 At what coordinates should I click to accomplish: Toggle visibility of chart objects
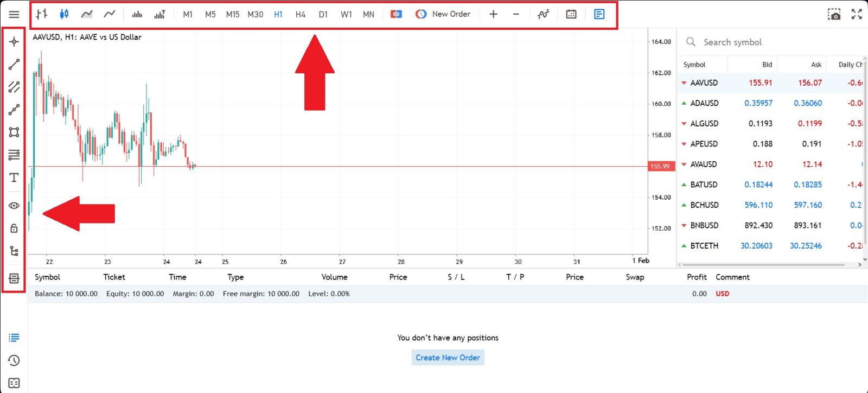coord(14,206)
